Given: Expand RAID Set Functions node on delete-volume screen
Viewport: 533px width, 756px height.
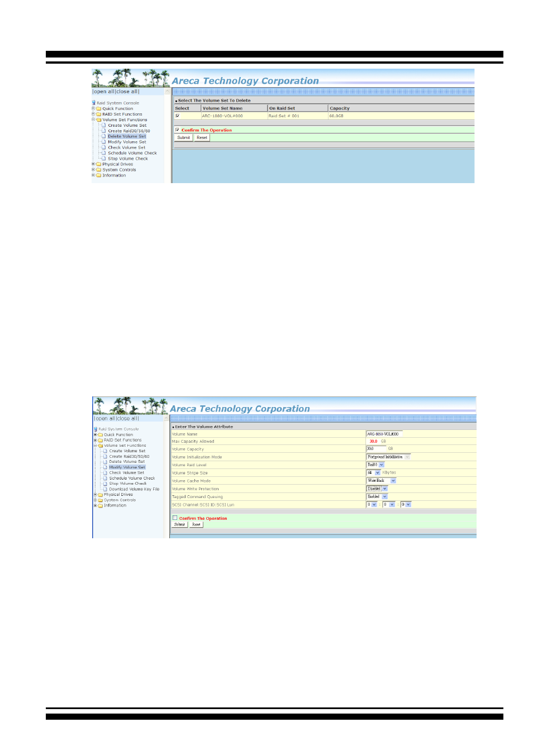Looking at the screenshot, I should click(93, 114).
